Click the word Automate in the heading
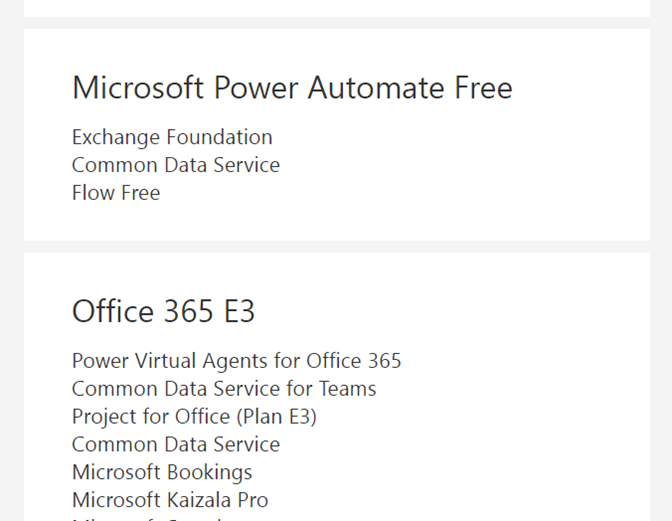Screen dimensions: 672x521 [376, 88]
